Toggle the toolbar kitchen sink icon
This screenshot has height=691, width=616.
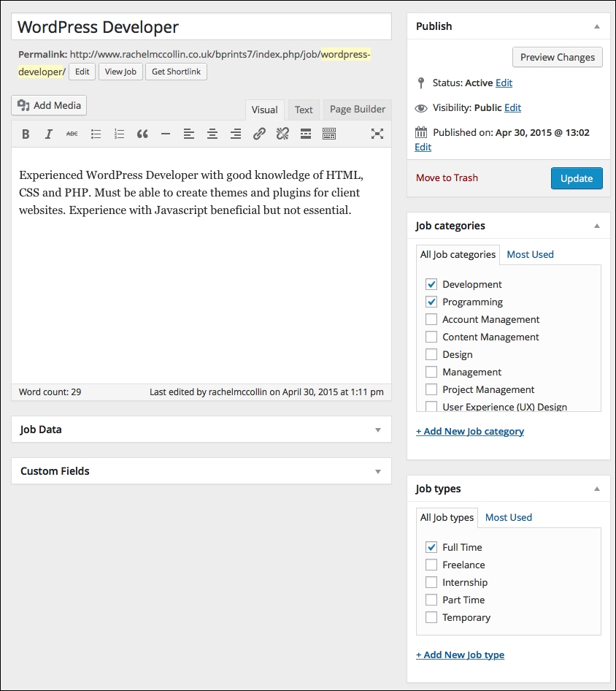[x=329, y=134]
